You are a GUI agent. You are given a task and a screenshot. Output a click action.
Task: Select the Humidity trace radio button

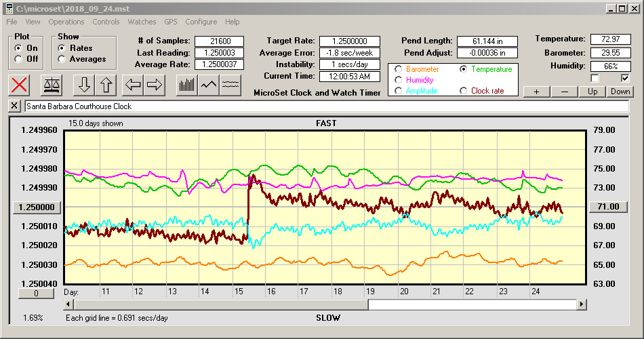tap(398, 80)
